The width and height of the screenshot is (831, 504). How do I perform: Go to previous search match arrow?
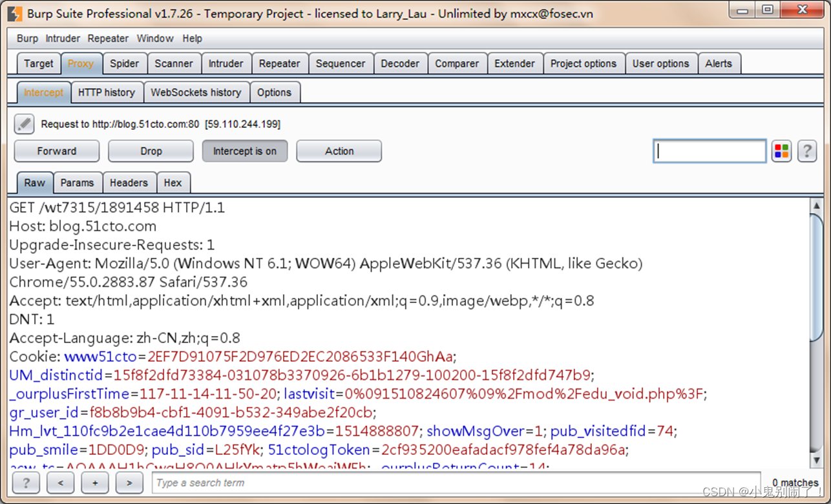point(60,482)
